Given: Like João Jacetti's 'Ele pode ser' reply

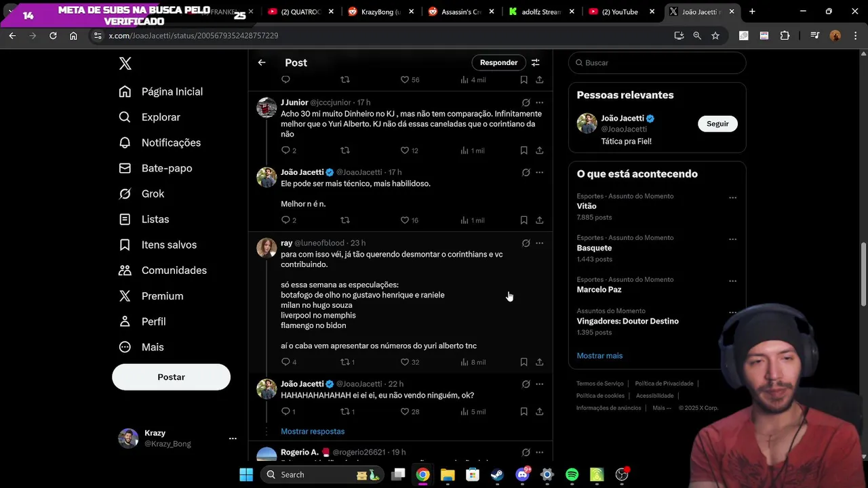Looking at the screenshot, I should [405, 220].
